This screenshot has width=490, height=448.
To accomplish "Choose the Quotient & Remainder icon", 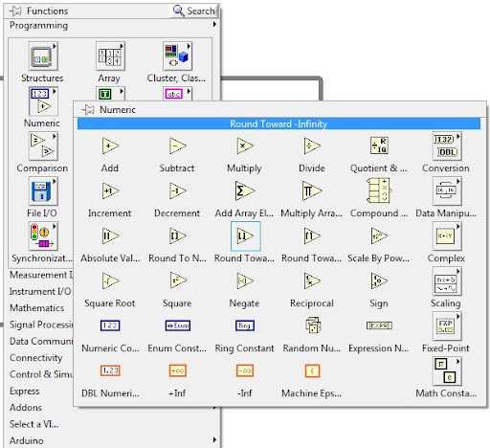I will (379, 146).
